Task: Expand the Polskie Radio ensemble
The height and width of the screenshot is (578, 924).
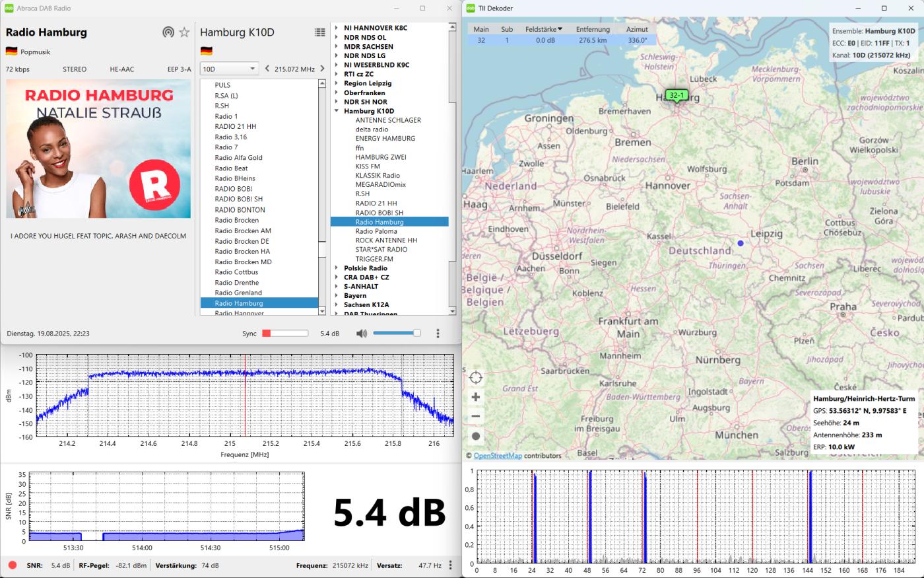Action: tap(336, 268)
